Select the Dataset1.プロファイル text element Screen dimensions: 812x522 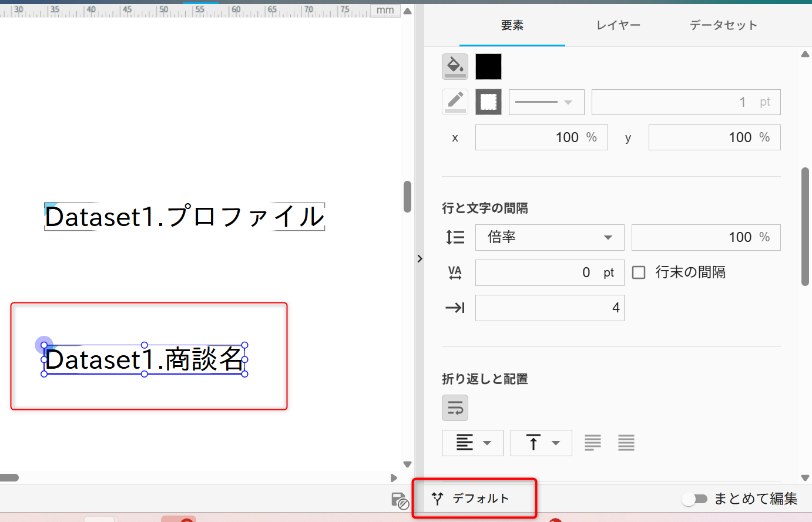click(x=184, y=217)
